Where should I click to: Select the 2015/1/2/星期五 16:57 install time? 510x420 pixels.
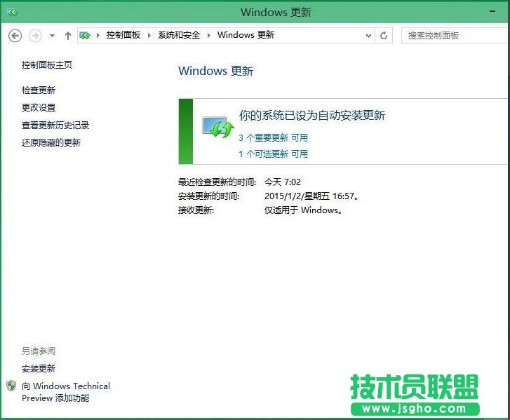(x=311, y=196)
